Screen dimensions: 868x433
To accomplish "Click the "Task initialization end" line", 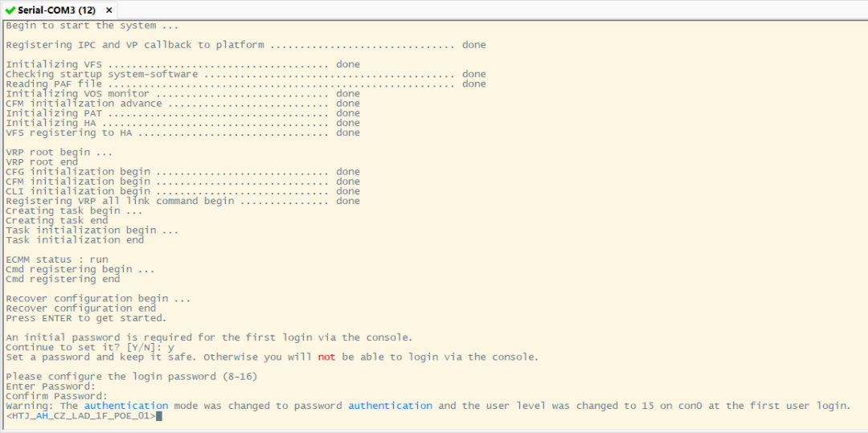I will pos(75,239).
